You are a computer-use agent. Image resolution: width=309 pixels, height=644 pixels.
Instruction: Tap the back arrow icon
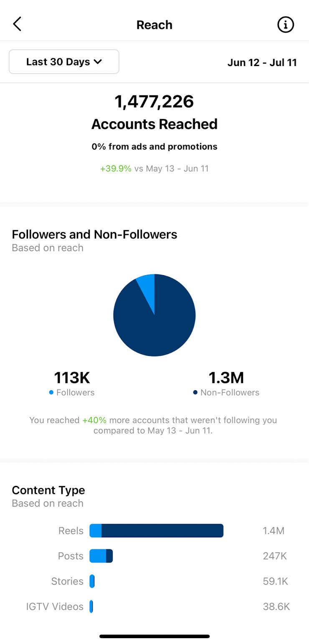tap(17, 24)
